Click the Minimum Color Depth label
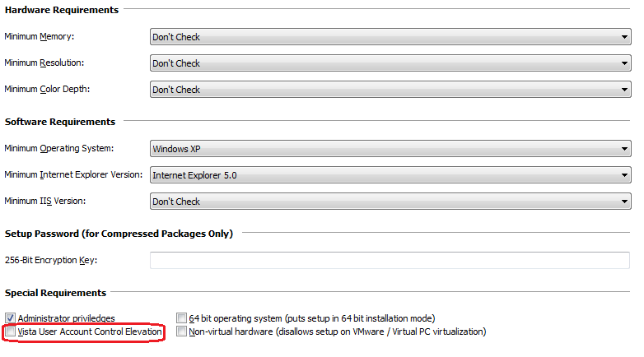The height and width of the screenshot is (357, 644). pos(47,89)
